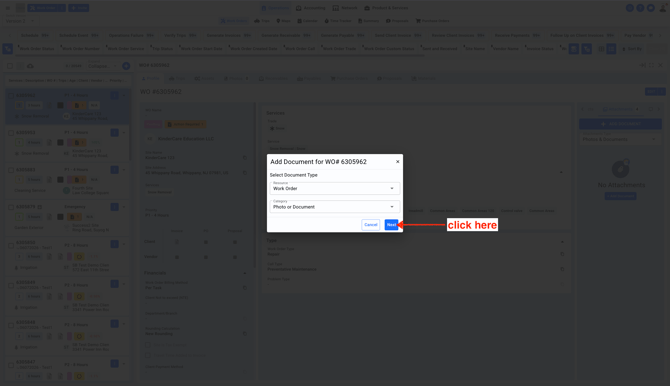Expand row 6305883 with its caret arrow

pos(124,170)
